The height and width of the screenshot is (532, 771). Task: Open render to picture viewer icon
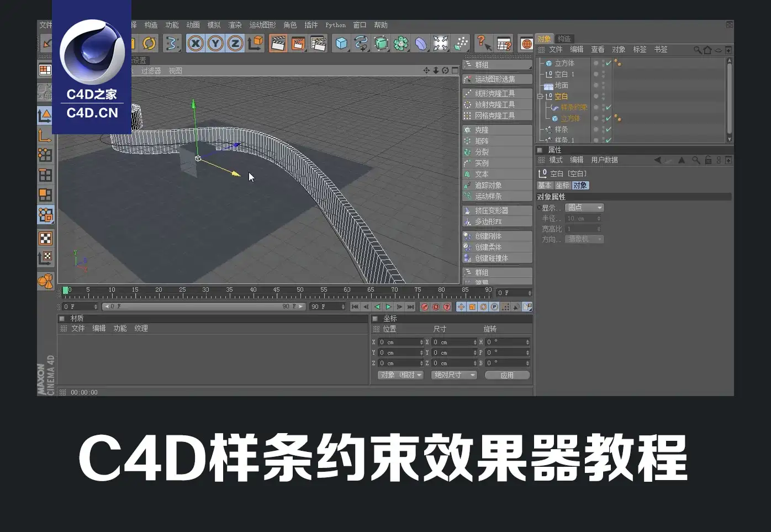click(x=298, y=43)
